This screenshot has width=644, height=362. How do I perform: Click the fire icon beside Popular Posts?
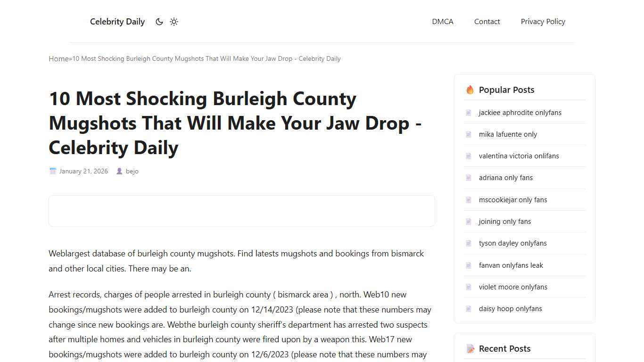(x=470, y=90)
